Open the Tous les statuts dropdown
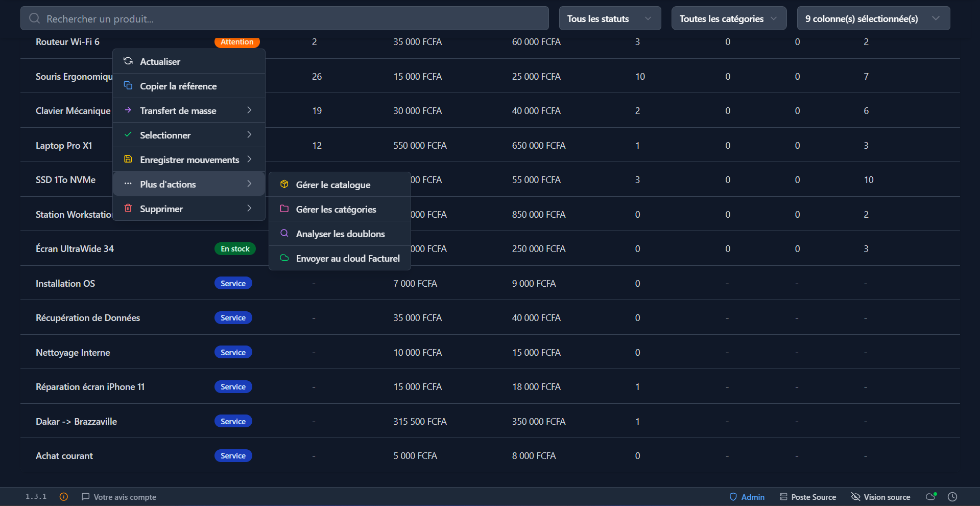This screenshot has height=506, width=980. pyautogui.click(x=610, y=18)
